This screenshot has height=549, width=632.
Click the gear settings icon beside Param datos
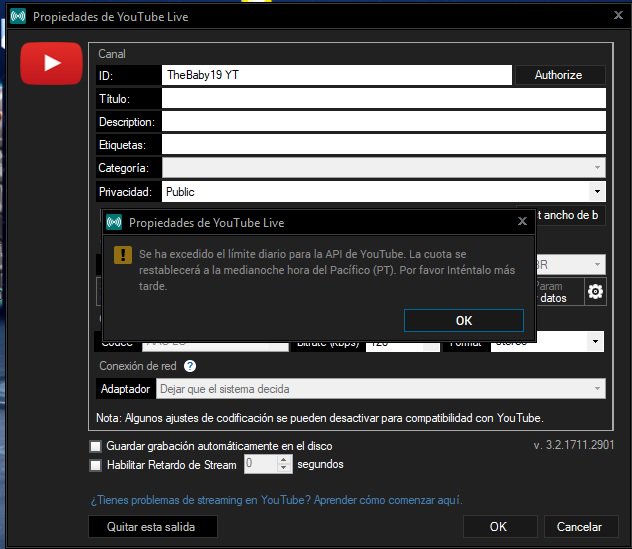pos(595,291)
